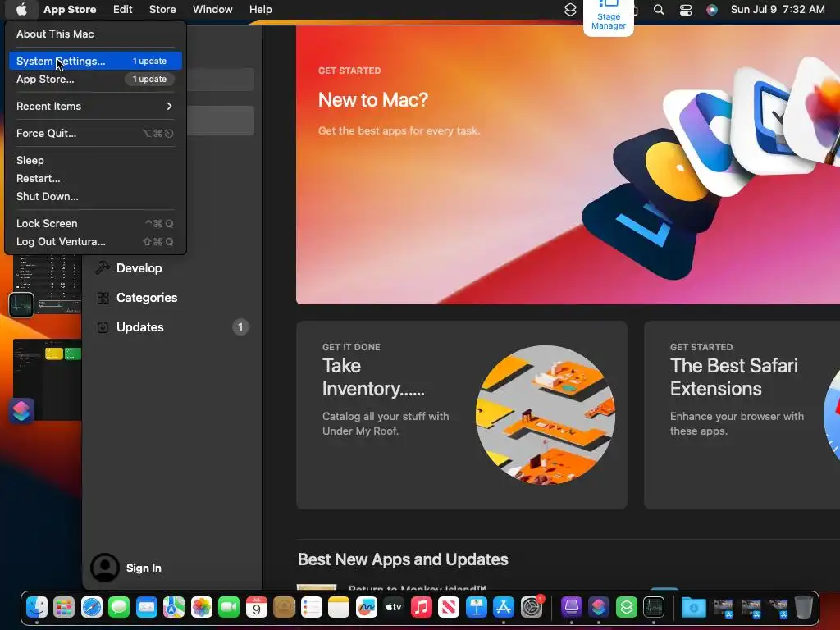Click the 1 update badge beside System Settings
This screenshot has width=840, height=630.
(149, 61)
